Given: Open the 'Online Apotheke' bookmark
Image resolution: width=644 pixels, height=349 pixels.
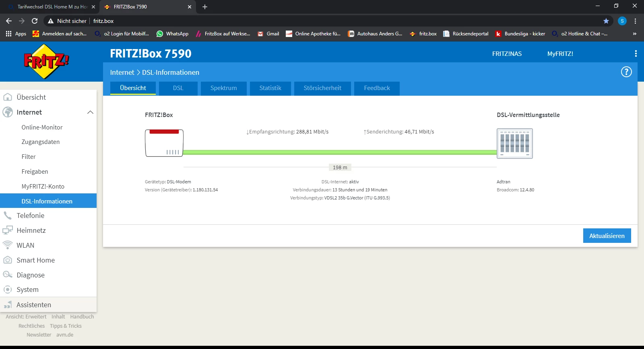Looking at the screenshot, I should click(313, 34).
